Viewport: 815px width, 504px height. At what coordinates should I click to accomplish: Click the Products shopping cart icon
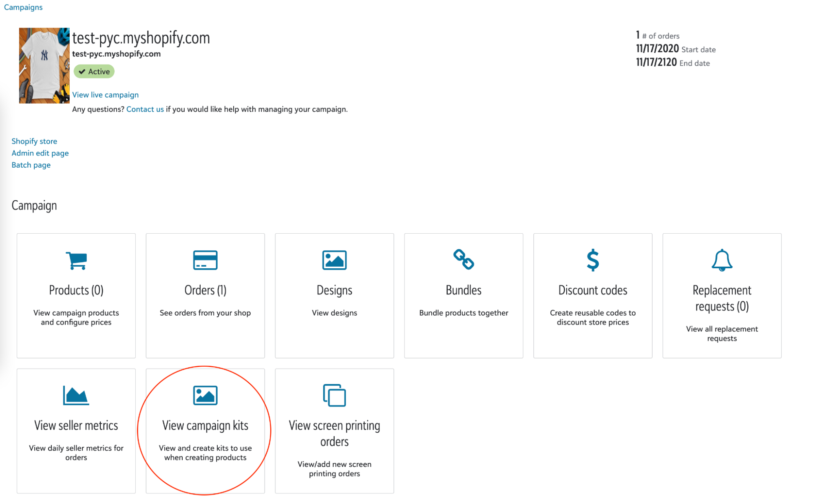[x=76, y=260]
